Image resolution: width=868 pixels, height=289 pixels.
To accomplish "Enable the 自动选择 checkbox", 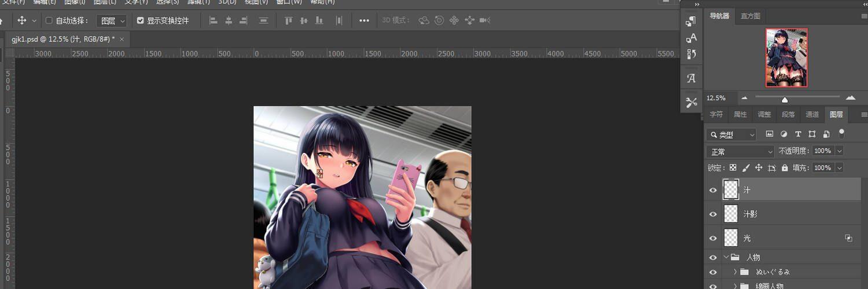I will 49,20.
